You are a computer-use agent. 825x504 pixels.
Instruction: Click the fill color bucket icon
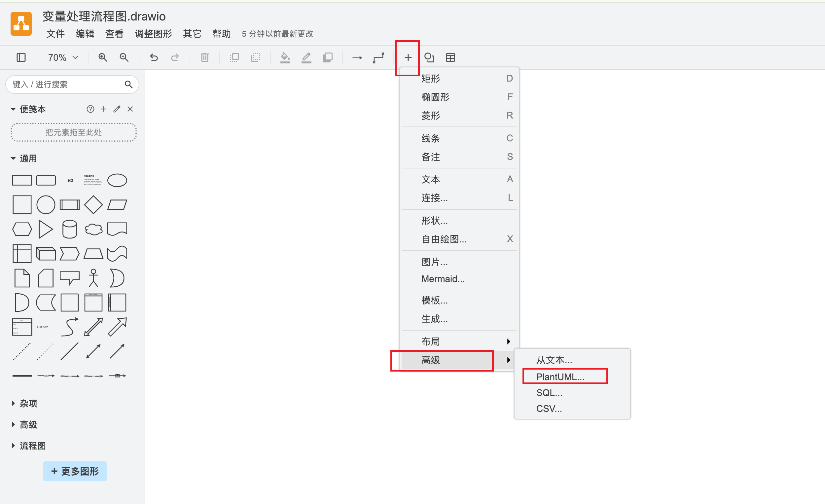(285, 57)
